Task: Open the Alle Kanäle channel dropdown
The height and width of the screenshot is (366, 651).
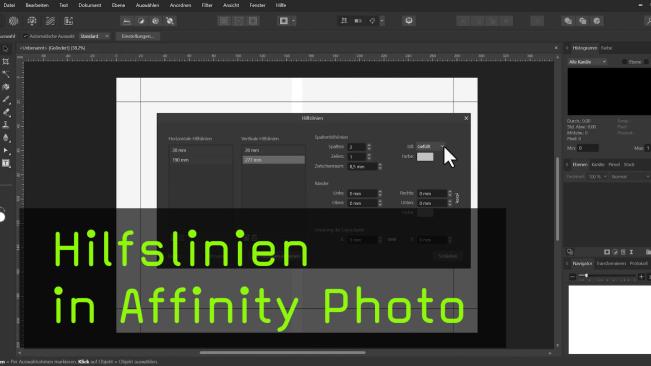Action: tap(587, 62)
